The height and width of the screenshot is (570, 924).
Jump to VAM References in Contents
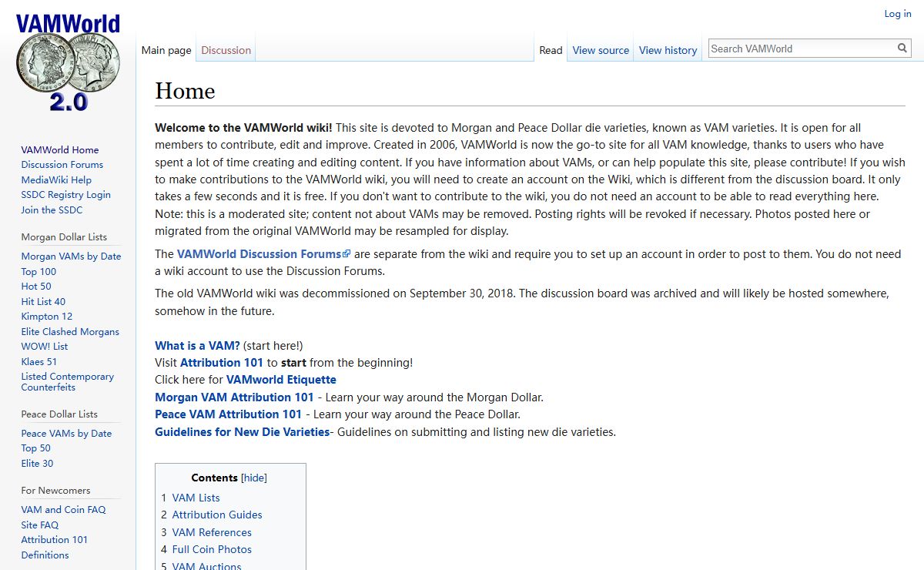(212, 532)
